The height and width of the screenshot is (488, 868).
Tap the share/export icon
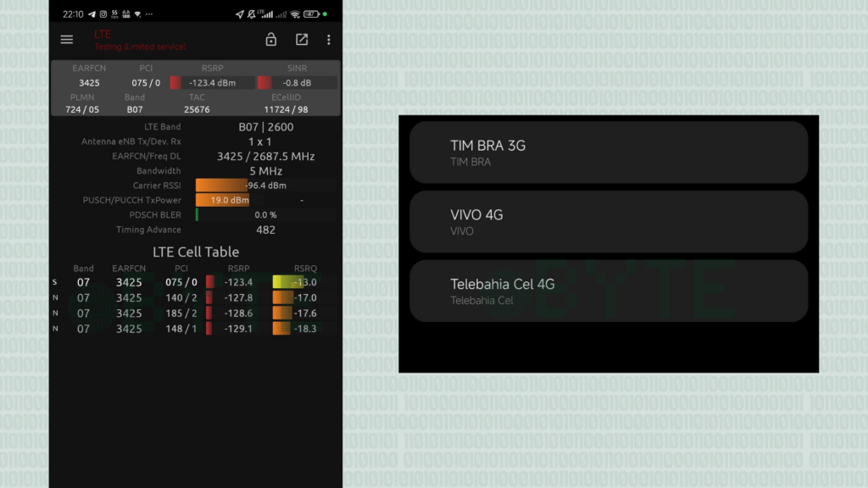(x=302, y=39)
